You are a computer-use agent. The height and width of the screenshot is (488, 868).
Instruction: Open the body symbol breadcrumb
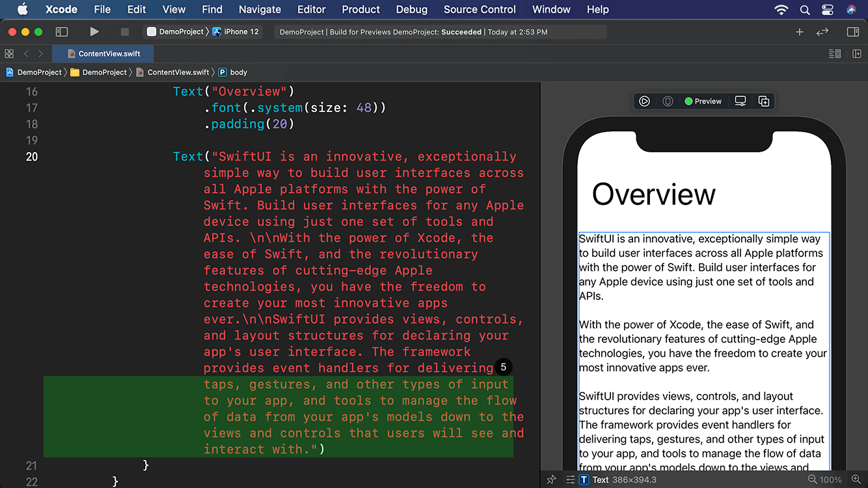(x=233, y=72)
